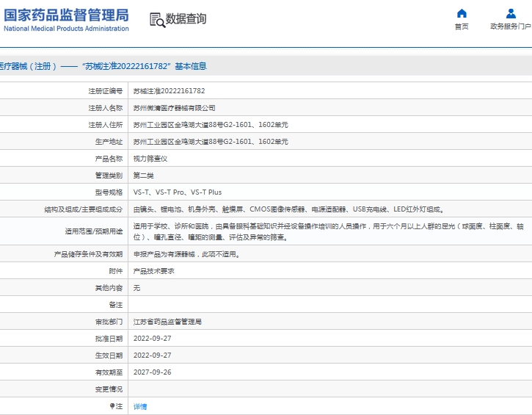Open the 政务服务门户 user icon
532x415 pixels.
point(511,13)
